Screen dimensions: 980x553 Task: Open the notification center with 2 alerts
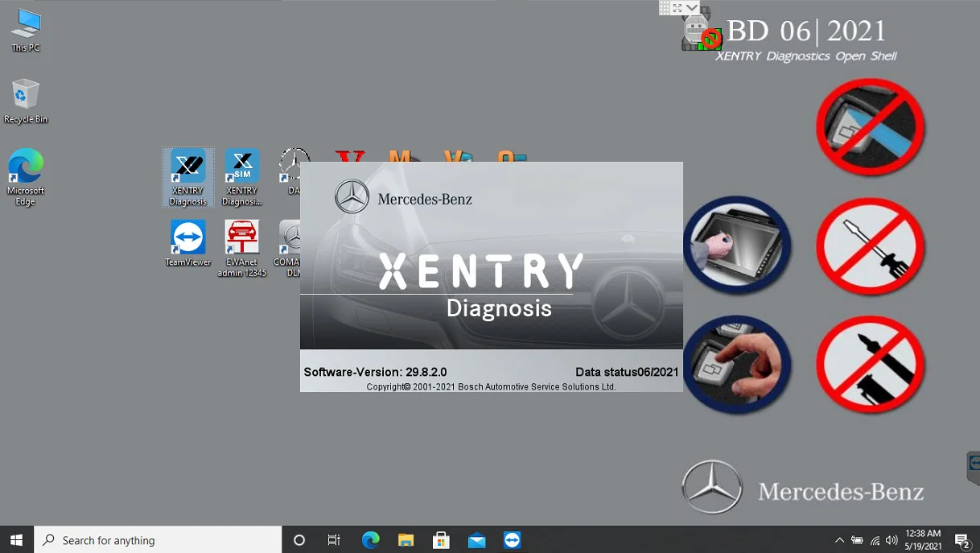click(961, 540)
